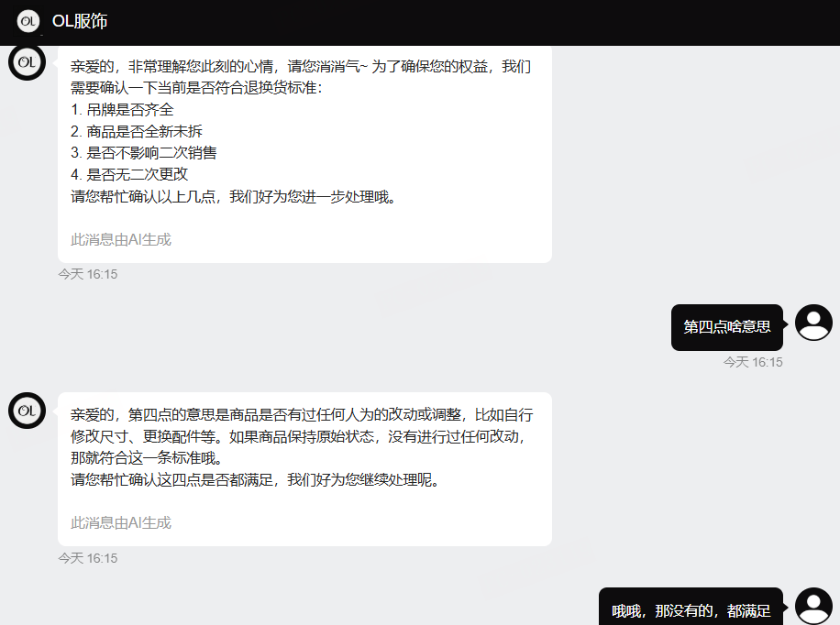Click the line 那就符合这一条标准哦

point(146,458)
